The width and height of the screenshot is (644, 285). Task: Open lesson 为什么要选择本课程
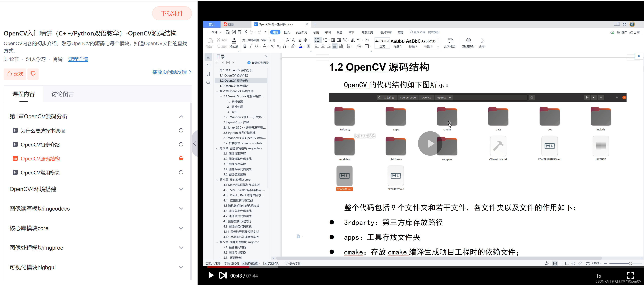click(x=43, y=131)
